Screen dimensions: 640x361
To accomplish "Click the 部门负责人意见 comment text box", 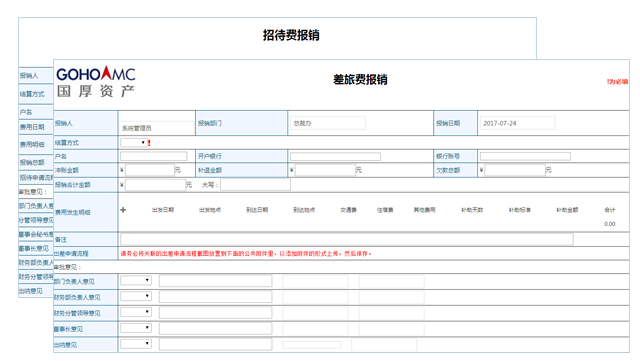I will [x=216, y=281].
